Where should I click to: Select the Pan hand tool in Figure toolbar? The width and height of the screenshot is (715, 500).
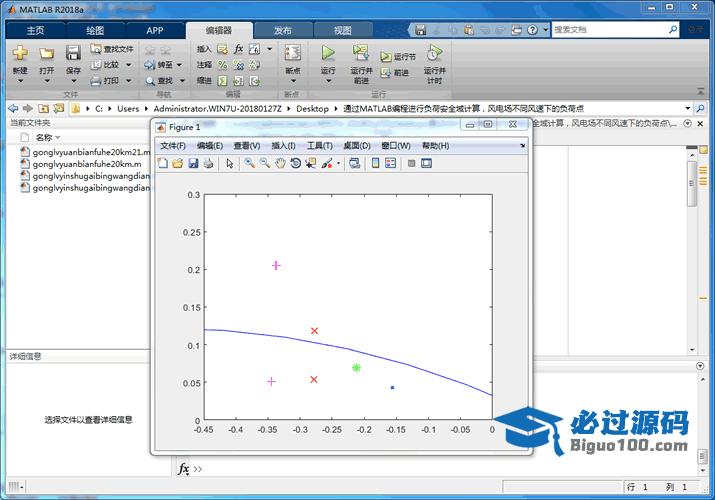(x=281, y=163)
